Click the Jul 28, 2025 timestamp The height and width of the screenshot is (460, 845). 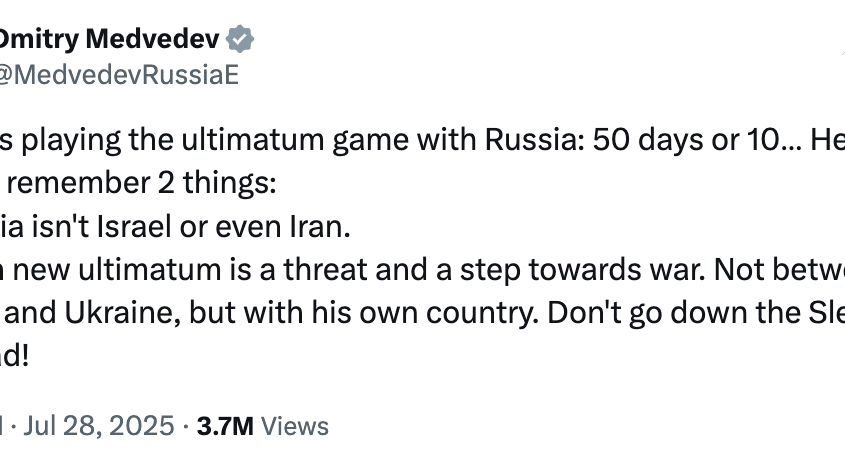coord(99,426)
